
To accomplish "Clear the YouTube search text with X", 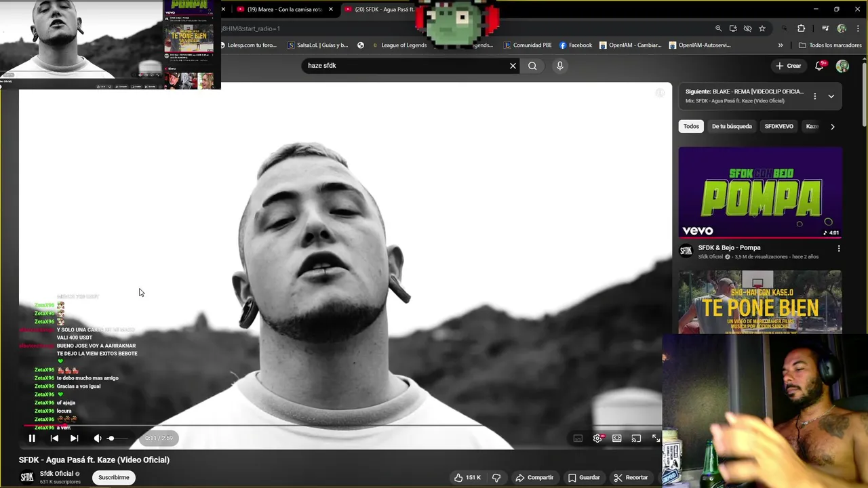I will (x=513, y=66).
